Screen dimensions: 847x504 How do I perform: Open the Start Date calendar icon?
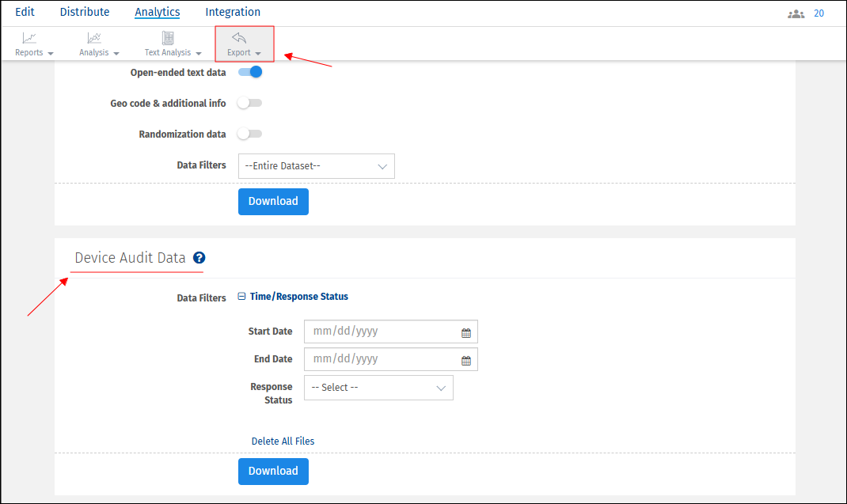point(466,332)
